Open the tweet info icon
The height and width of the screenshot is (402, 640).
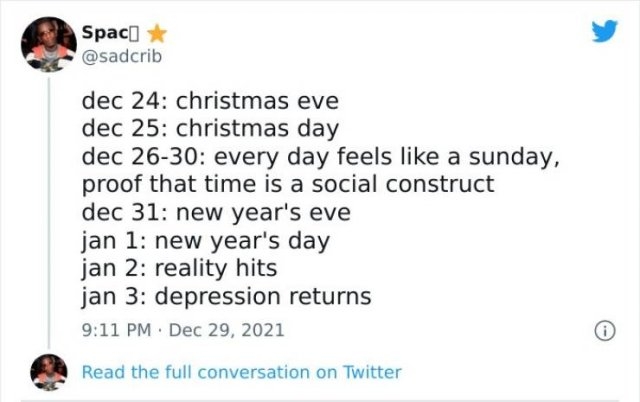(602, 328)
